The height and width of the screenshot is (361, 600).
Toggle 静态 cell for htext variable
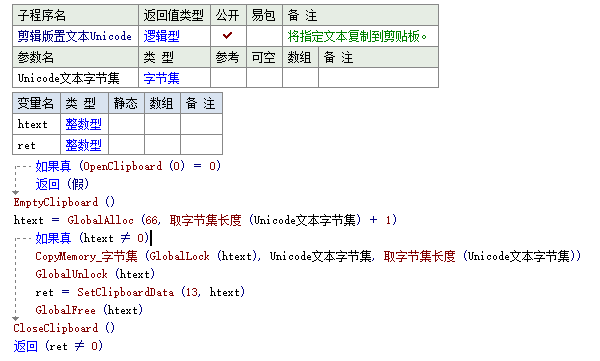126,124
